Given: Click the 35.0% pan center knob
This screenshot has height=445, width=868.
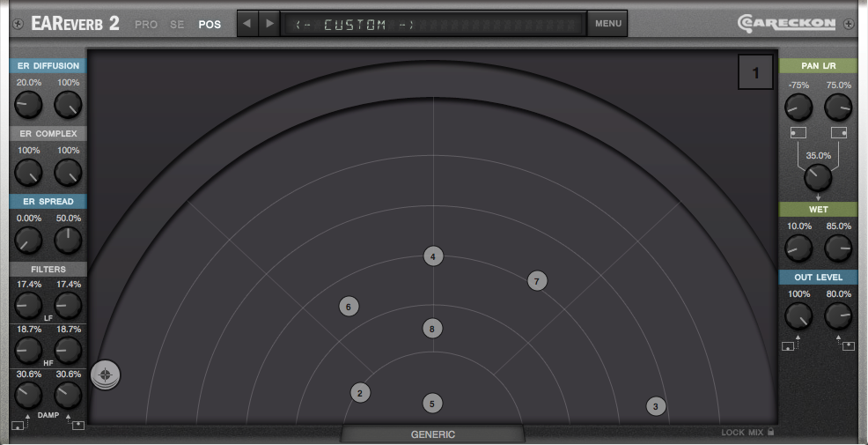Looking at the screenshot, I should coord(818,178).
